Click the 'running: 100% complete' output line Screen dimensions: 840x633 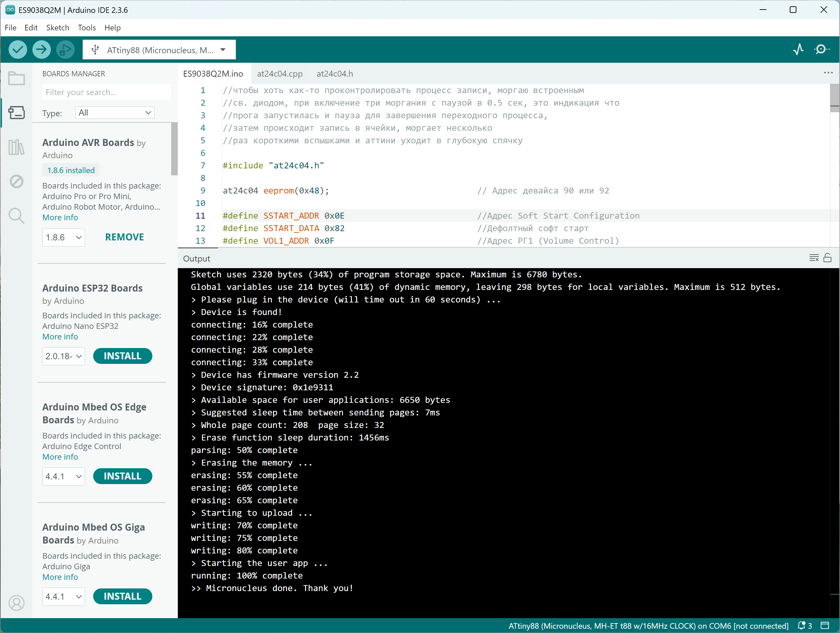[247, 576]
